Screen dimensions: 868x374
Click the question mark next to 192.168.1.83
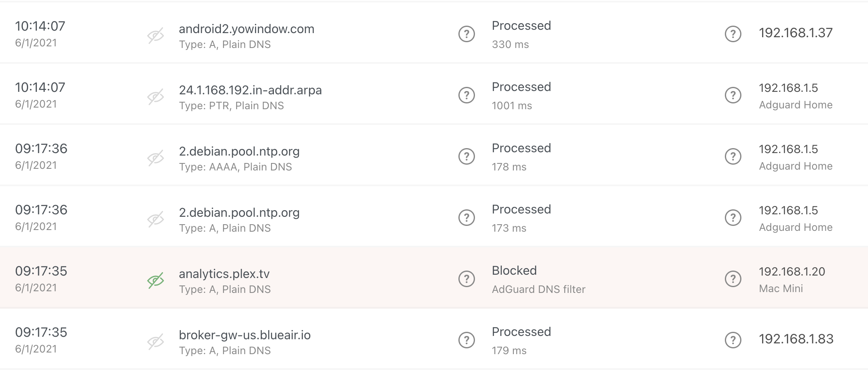coord(734,340)
